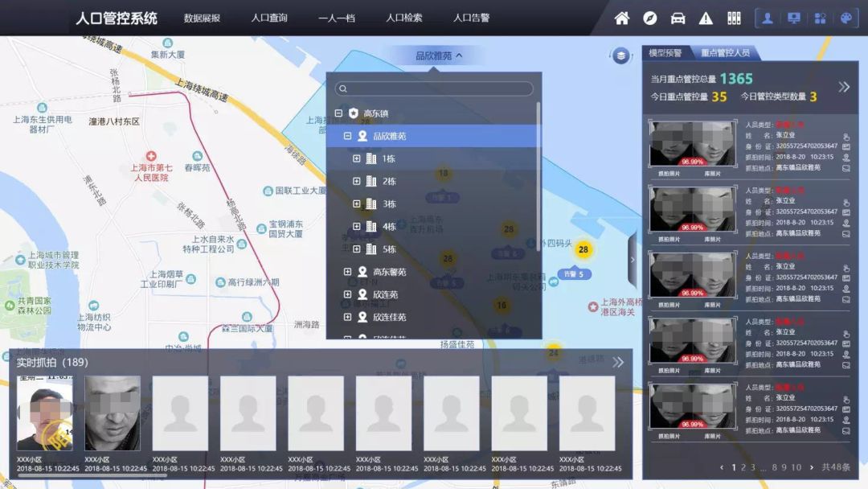868x489 pixels.
Task: Select the 2栋 tree row label
Action: tap(389, 182)
